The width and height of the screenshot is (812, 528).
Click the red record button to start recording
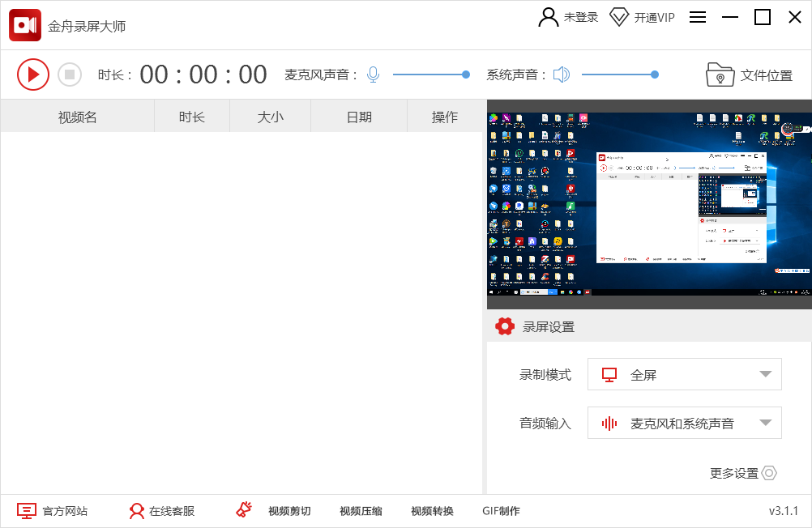coord(33,74)
